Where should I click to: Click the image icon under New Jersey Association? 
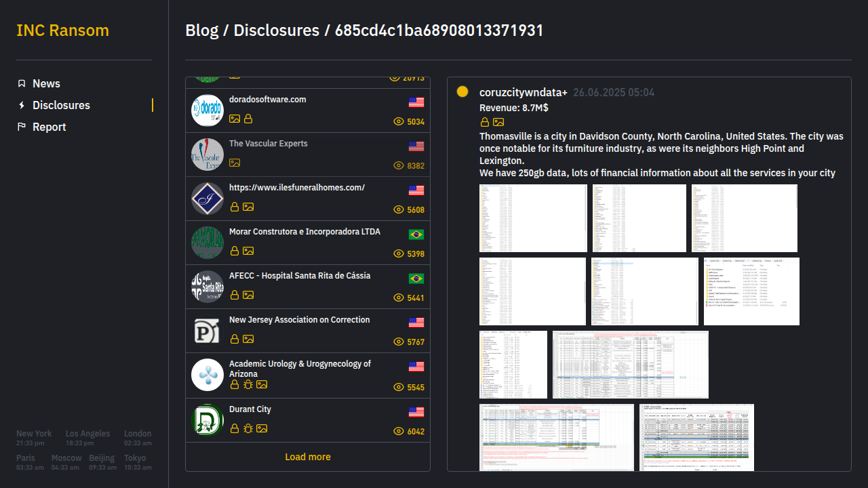pyautogui.click(x=248, y=339)
